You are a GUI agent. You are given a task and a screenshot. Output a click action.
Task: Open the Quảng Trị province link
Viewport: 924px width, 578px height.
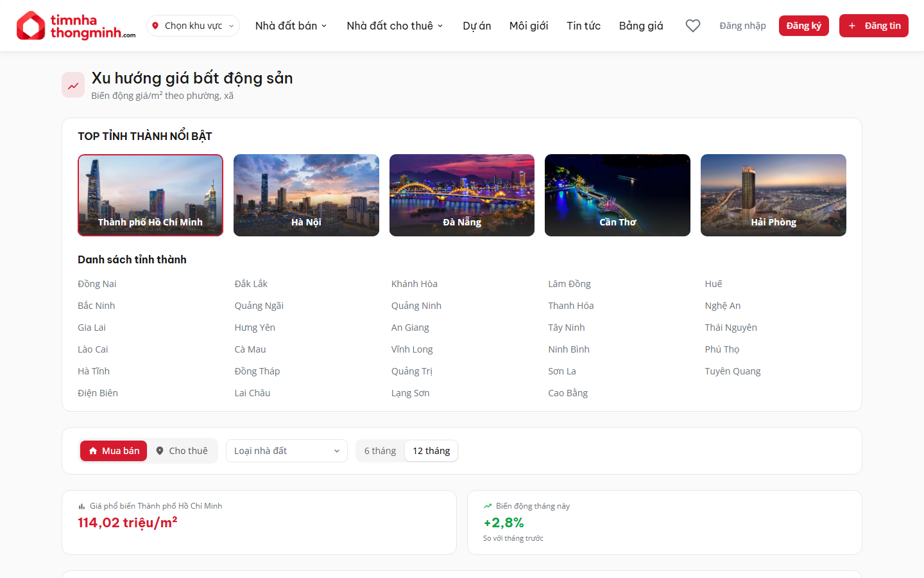(x=412, y=371)
